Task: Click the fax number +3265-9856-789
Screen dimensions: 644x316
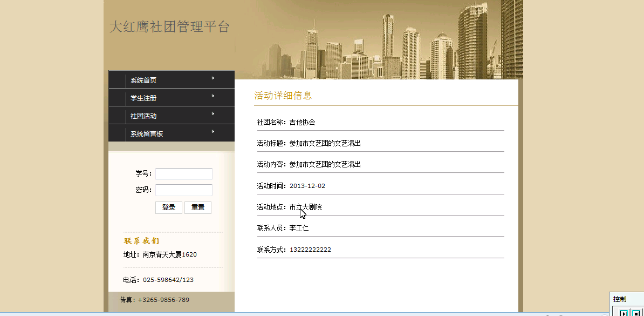Action: tap(163, 300)
